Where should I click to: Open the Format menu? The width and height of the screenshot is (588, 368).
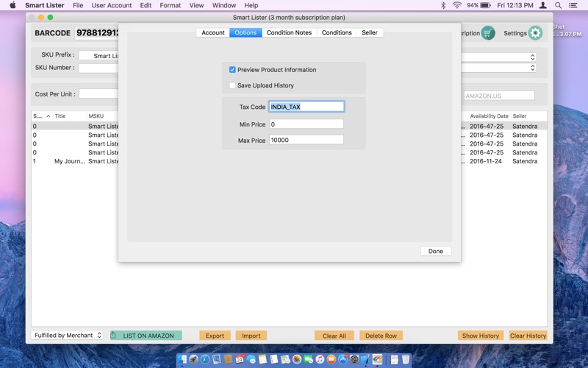[x=171, y=5]
